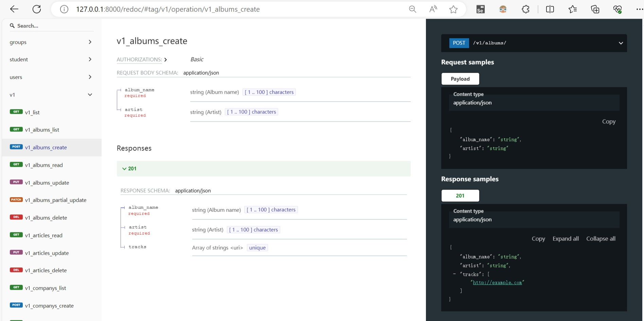
Task: Select the 201 response sample tab
Action: (460, 196)
